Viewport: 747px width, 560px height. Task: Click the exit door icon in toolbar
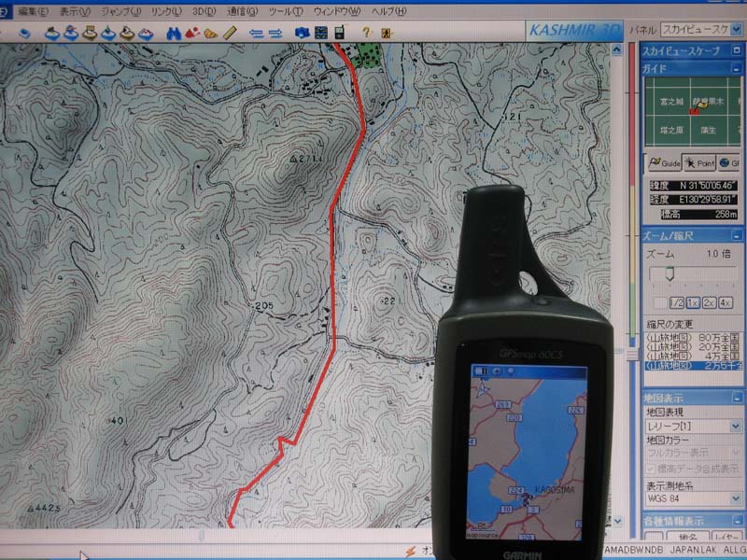387,34
